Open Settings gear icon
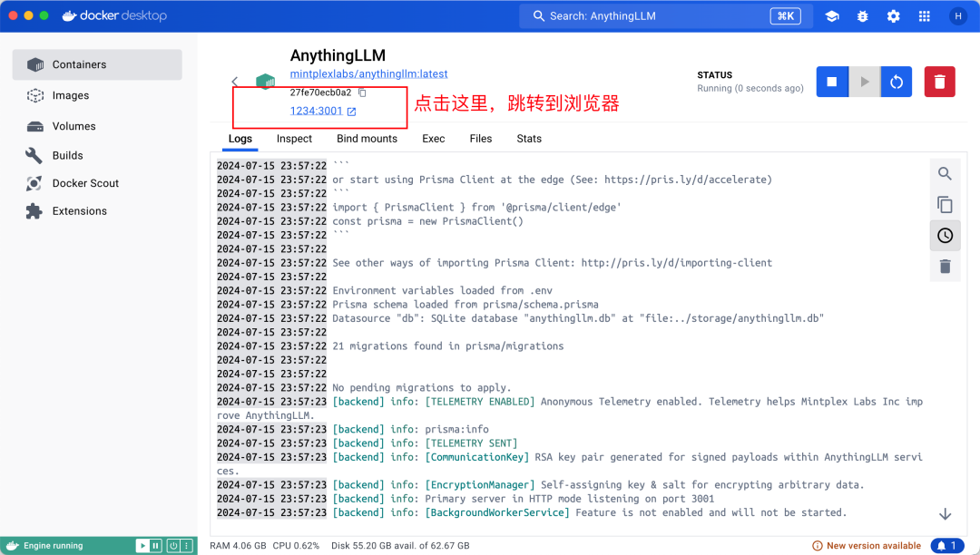 [x=894, y=16]
